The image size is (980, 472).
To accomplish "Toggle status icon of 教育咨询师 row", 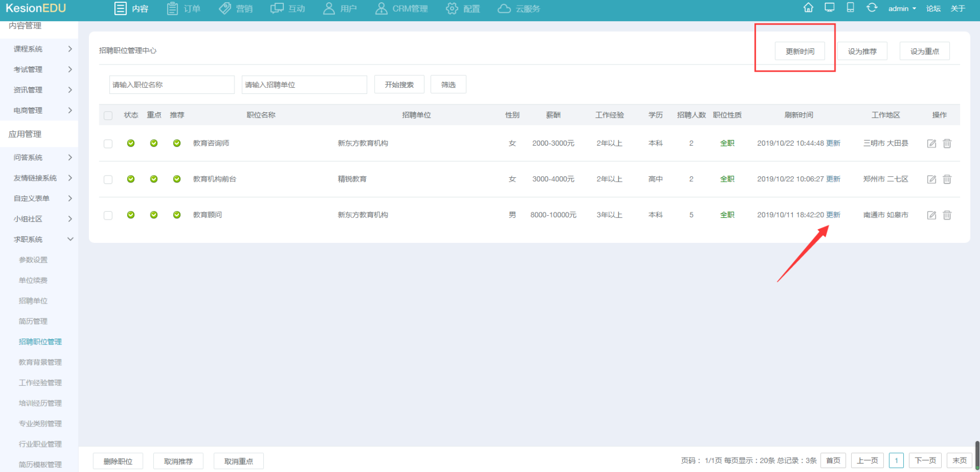I will [131, 143].
